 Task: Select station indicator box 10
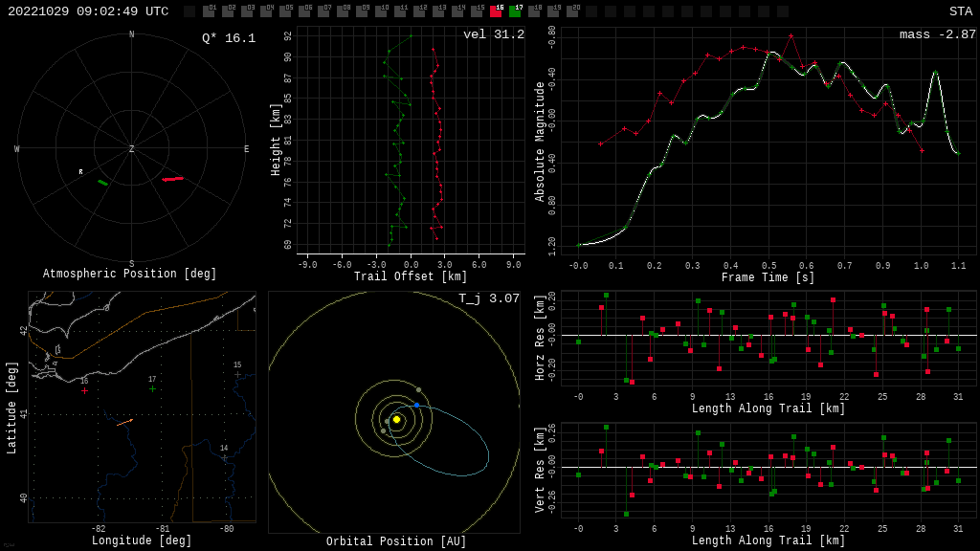(381, 11)
